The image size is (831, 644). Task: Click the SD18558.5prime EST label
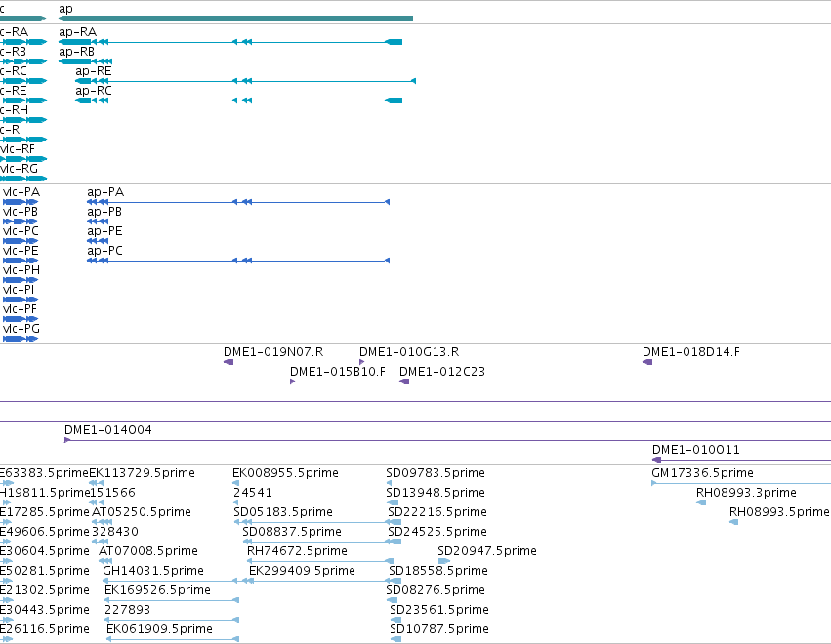[438, 571]
